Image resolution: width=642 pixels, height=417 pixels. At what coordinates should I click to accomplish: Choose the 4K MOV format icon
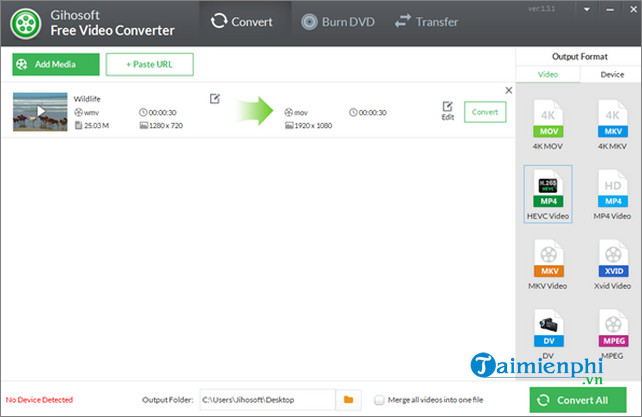(x=548, y=125)
